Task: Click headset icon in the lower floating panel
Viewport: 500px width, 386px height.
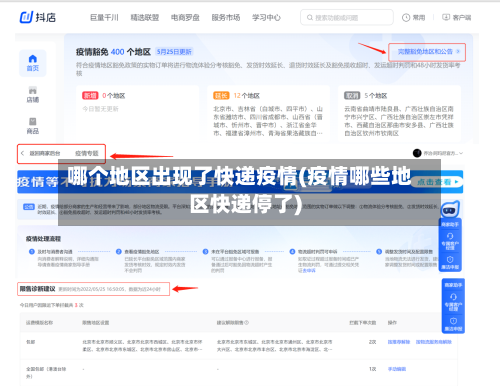Action: (453, 297)
